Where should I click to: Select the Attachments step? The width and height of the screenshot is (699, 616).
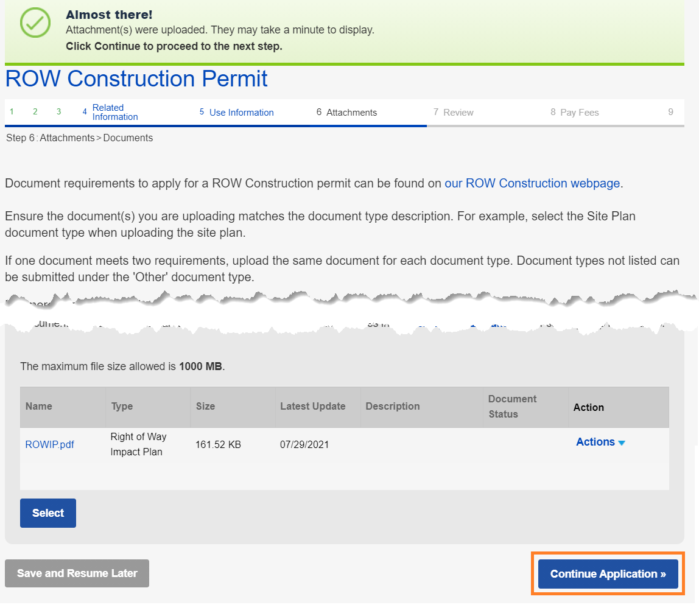click(x=351, y=113)
